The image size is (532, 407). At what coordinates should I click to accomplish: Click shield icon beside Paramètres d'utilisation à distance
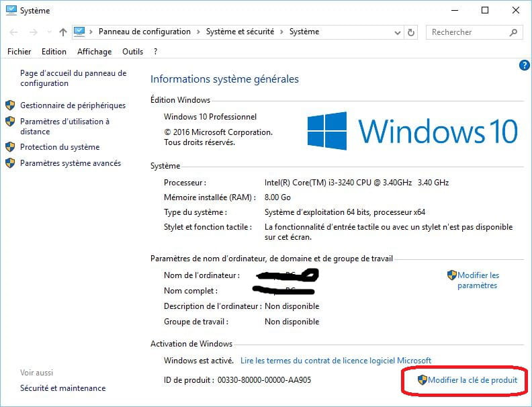click(10, 121)
